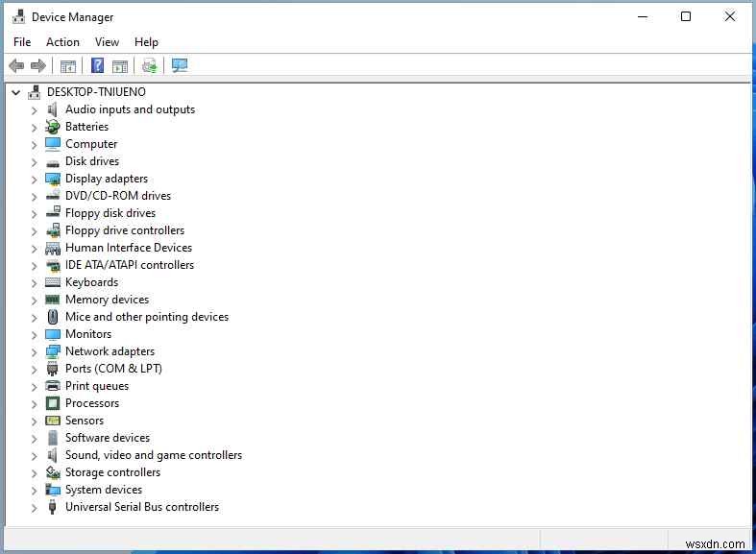
Task: Select DVD/CD-ROM drives label
Action: [118, 196]
